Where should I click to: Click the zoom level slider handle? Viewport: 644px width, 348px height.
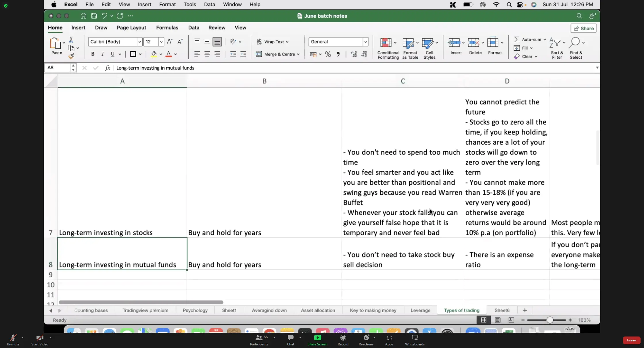(x=550, y=320)
